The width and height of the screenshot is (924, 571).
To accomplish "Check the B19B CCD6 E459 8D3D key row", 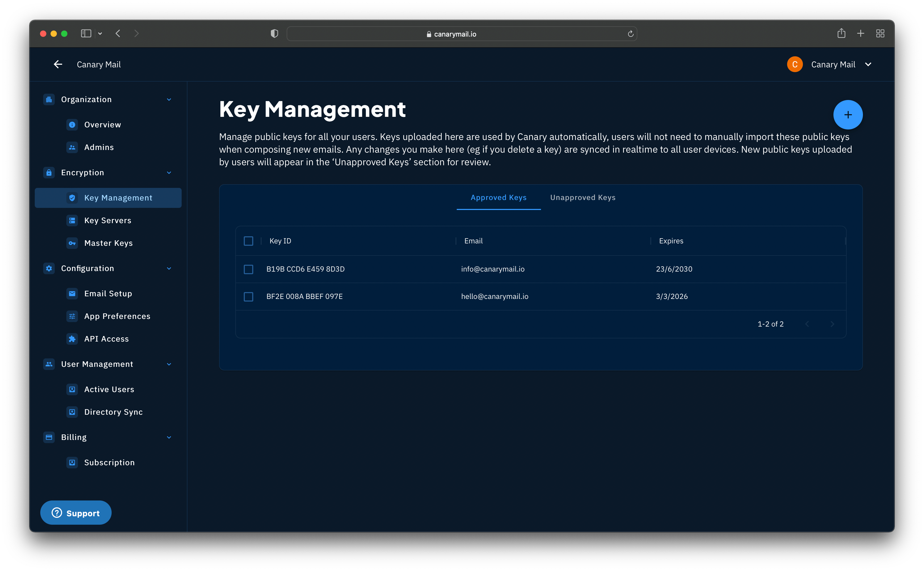I will 249,269.
